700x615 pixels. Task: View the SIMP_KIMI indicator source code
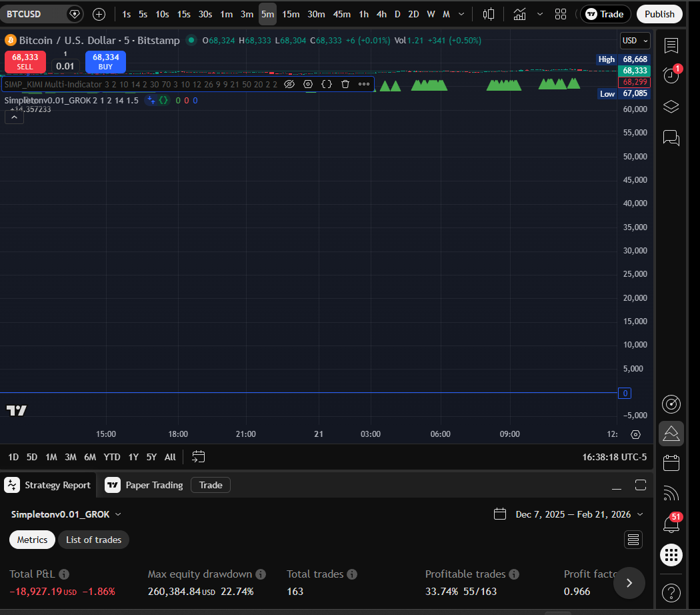(x=326, y=85)
